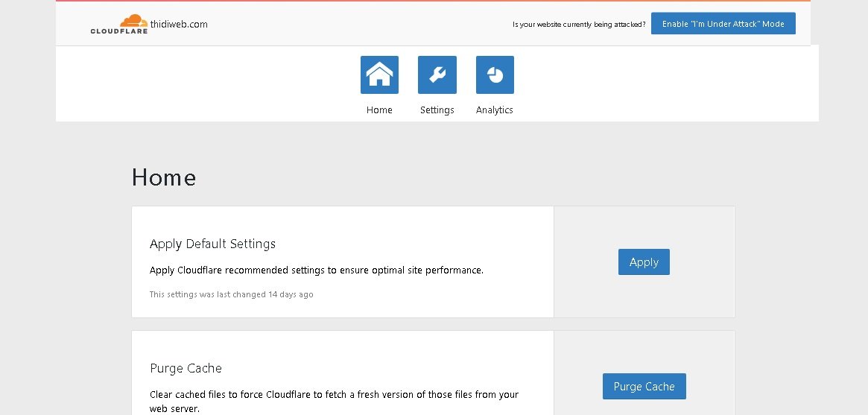Click the Apply Default Settings title
The width and height of the screenshot is (868, 415).
[x=212, y=244]
